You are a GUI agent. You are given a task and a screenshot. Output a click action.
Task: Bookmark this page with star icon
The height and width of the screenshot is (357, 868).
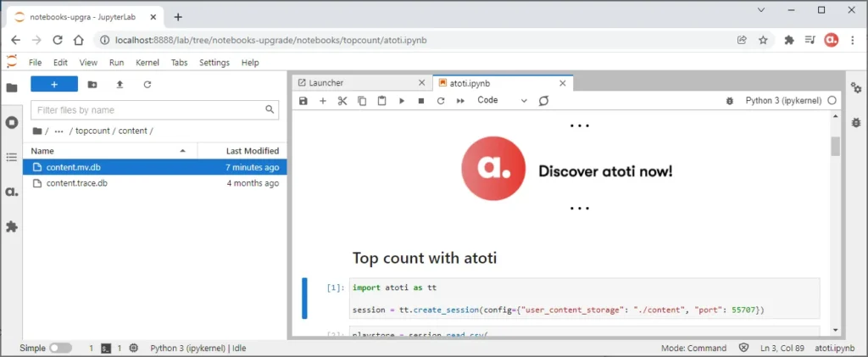coord(763,40)
